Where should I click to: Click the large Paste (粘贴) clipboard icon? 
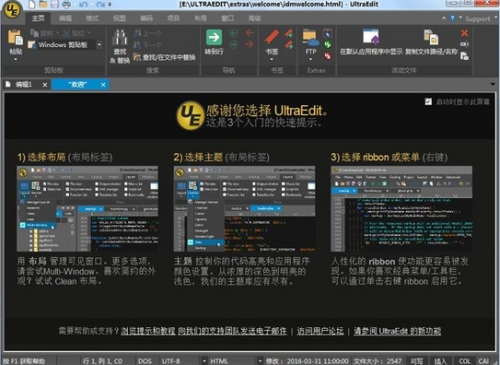[16, 37]
